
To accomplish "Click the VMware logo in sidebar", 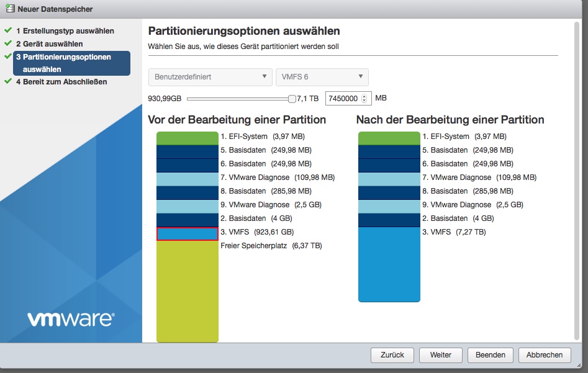I will click(70, 319).
